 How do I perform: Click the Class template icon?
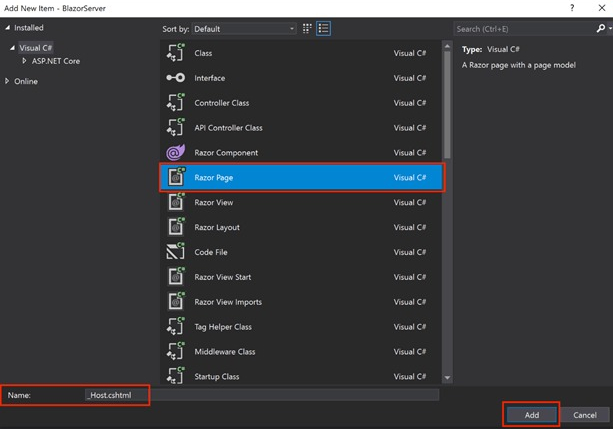click(176, 53)
